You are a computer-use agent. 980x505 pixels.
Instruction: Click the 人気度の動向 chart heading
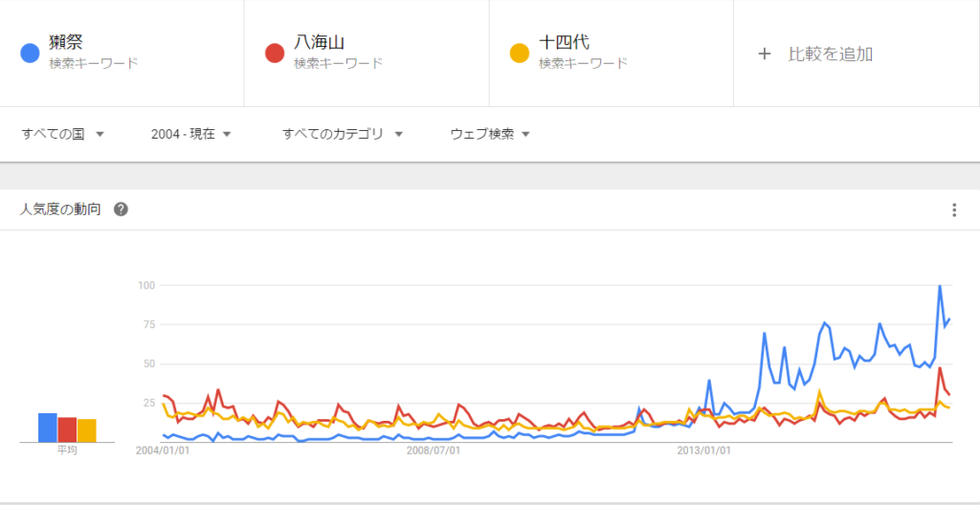pyautogui.click(x=60, y=209)
